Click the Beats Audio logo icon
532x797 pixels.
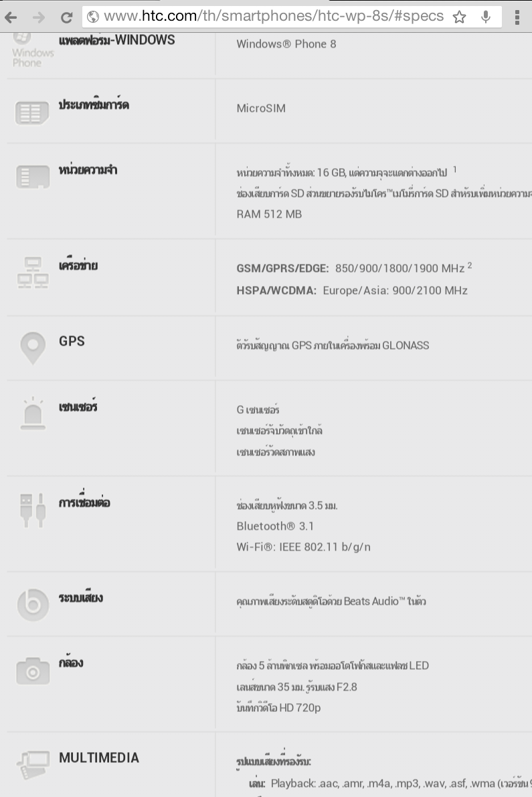pos(33,604)
